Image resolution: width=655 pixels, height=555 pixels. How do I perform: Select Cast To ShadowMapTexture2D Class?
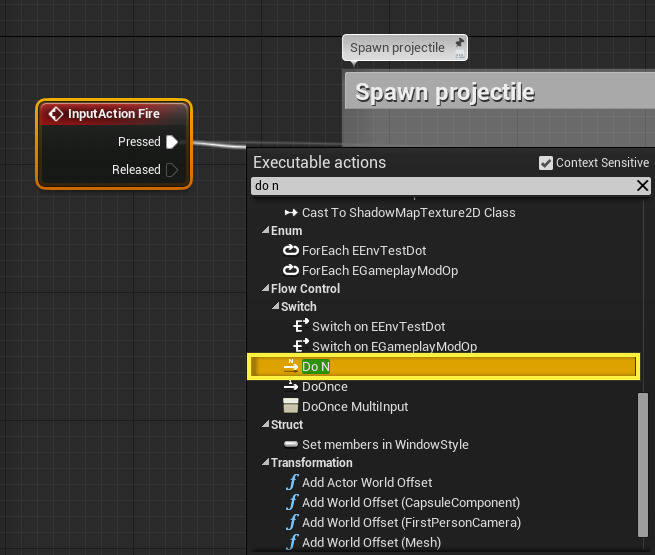[408, 213]
